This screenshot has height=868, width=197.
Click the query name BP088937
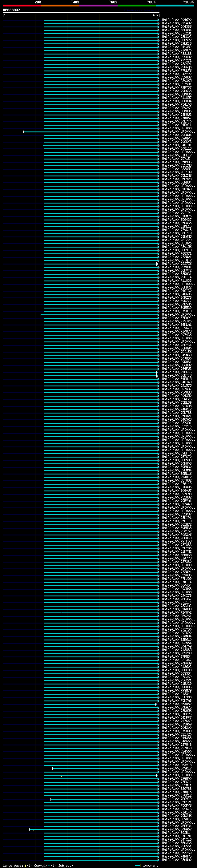point(11,10)
